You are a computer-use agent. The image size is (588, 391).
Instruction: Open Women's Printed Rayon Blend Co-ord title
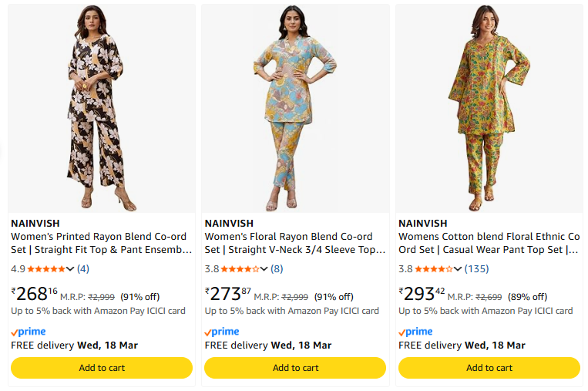pos(101,243)
